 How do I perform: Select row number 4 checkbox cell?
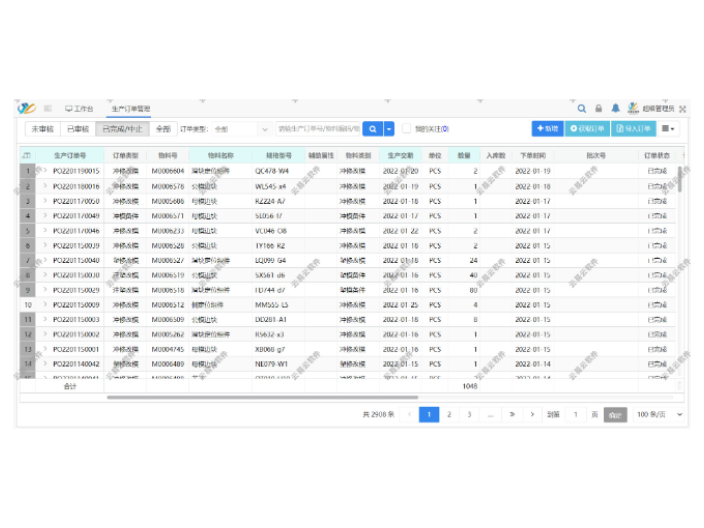tap(28, 216)
